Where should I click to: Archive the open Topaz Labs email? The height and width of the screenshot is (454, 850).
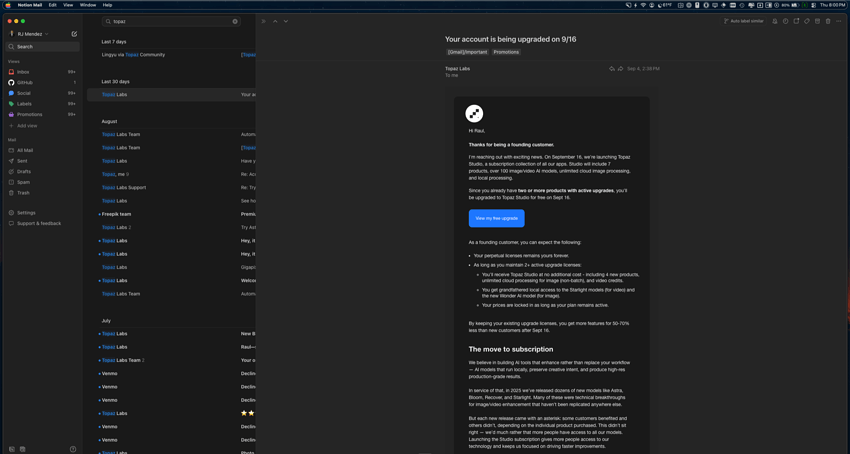tap(817, 21)
